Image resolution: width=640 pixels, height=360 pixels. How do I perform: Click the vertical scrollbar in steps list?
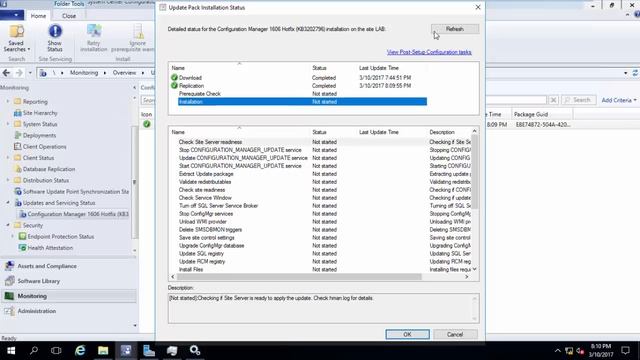474,171
